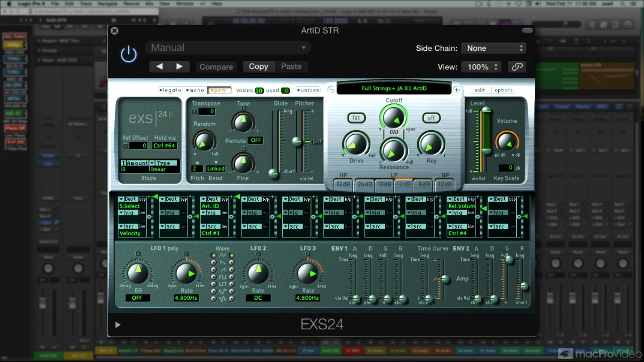The image size is (644, 362).
Task: Click the LFO 3 Rate knob
Action: (308, 274)
